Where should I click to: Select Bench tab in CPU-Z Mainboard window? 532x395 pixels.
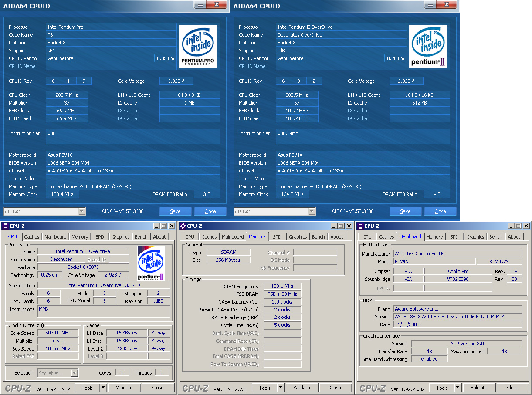coord(495,237)
